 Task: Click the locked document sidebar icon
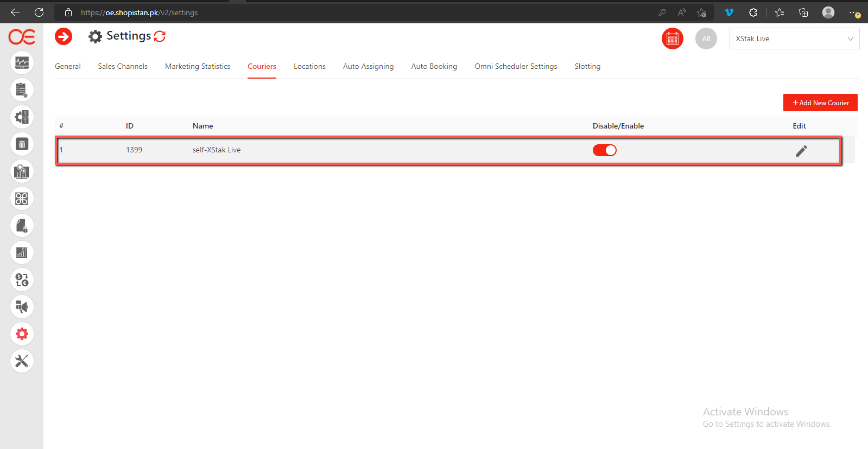pyautogui.click(x=22, y=226)
